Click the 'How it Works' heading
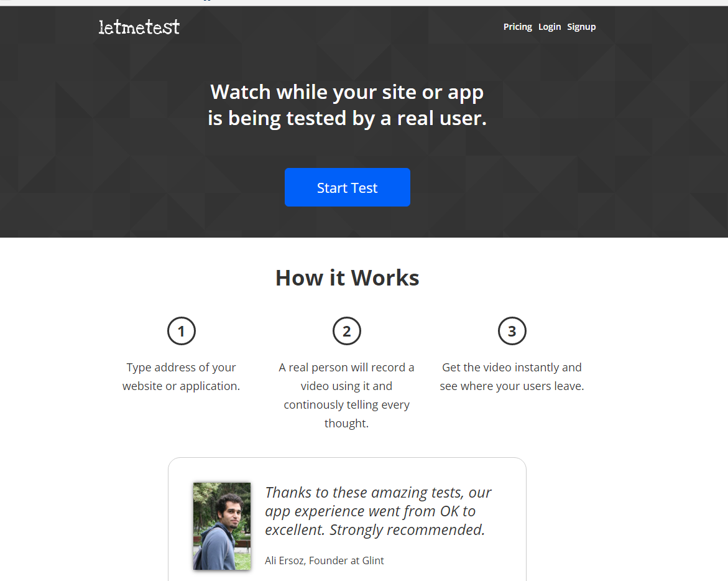 (x=347, y=277)
